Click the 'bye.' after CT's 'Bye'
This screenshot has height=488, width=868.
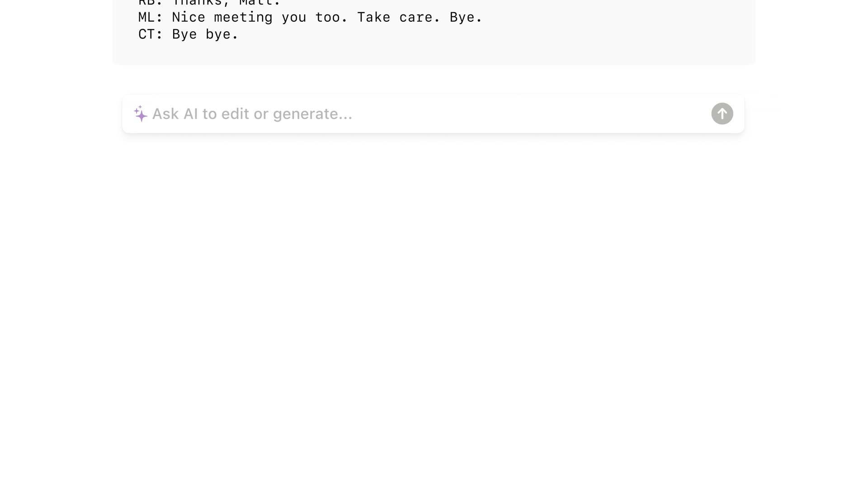pyautogui.click(x=222, y=34)
